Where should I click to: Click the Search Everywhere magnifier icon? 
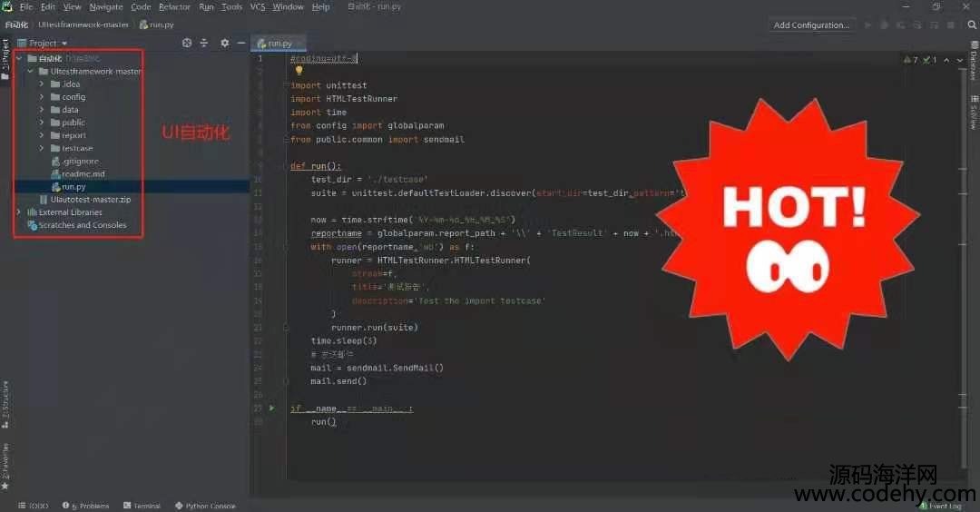click(972, 25)
